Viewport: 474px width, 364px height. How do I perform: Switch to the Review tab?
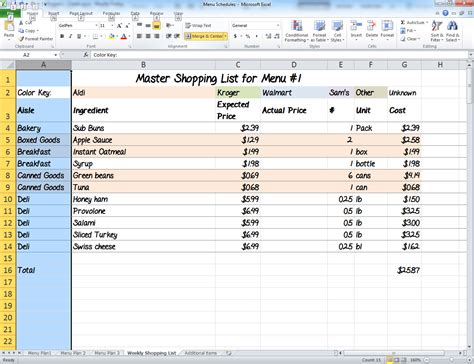click(156, 13)
